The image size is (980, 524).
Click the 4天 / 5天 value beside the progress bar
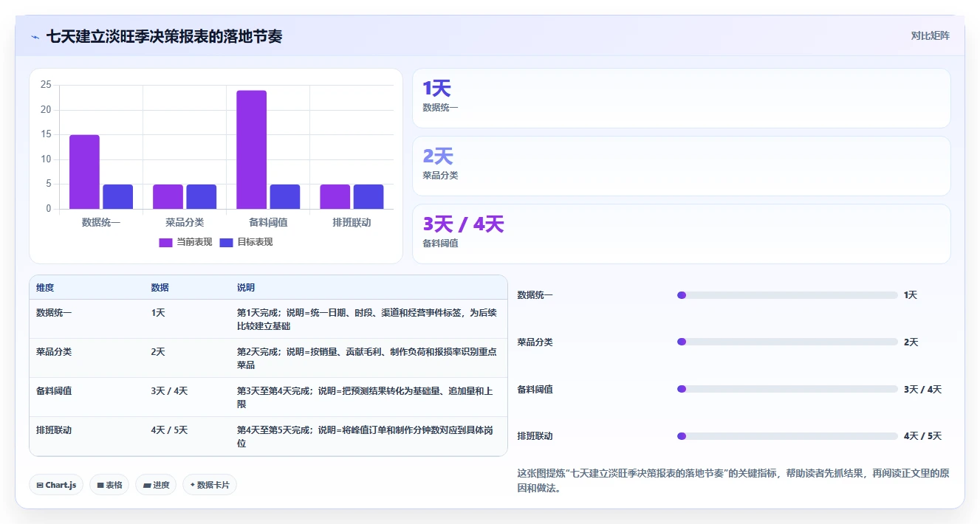922,436
